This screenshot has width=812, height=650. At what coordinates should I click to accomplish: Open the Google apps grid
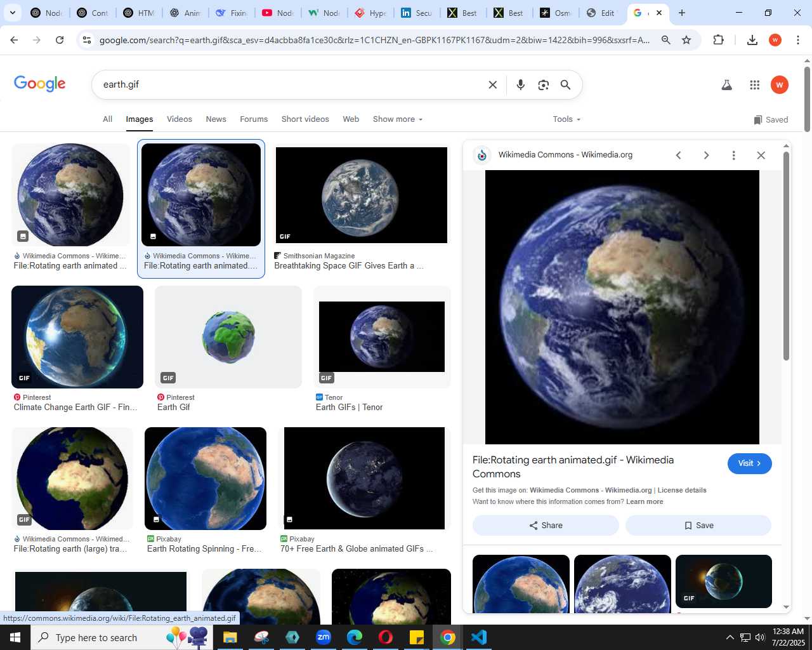point(754,85)
